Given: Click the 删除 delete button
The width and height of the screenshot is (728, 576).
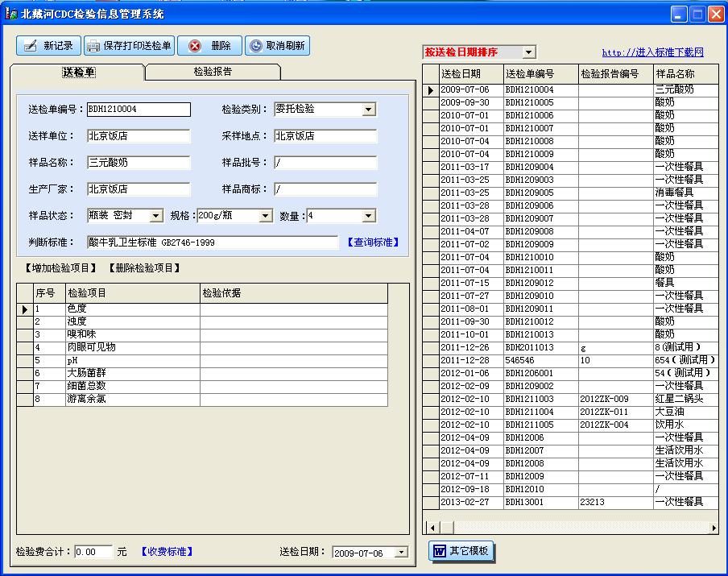Looking at the screenshot, I should [209, 46].
